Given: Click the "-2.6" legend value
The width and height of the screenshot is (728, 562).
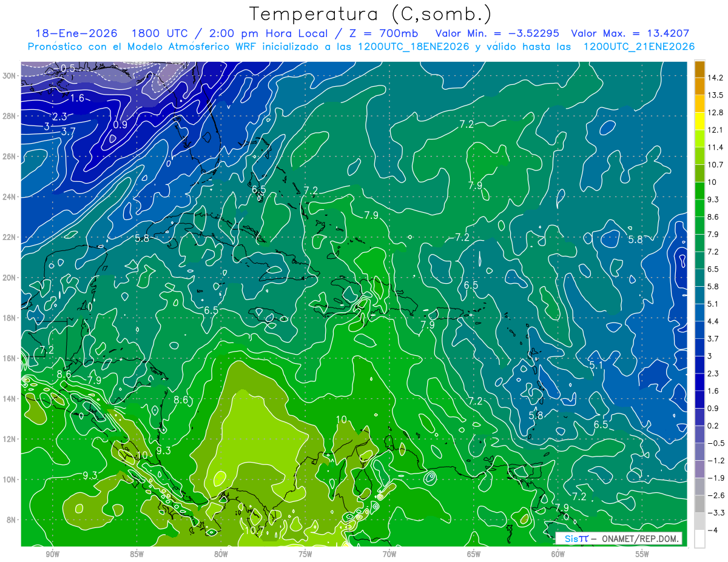Looking at the screenshot, I should click(716, 496).
